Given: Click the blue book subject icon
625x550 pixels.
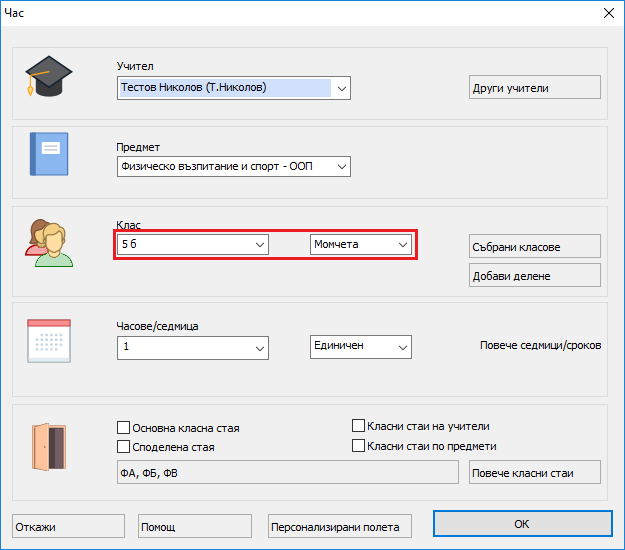Looking at the screenshot, I should click(48, 154).
